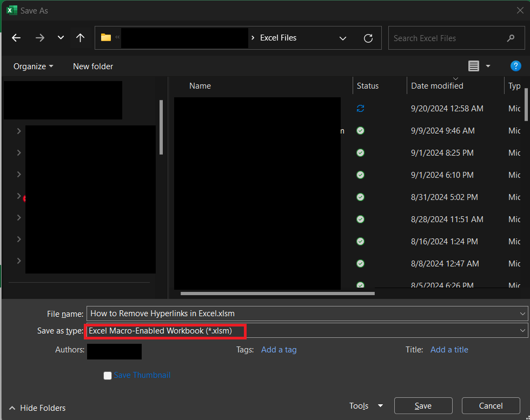The height and width of the screenshot is (420, 530).
Task: Select the date 8/16/2024 1:24 PM
Action: click(x=444, y=241)
